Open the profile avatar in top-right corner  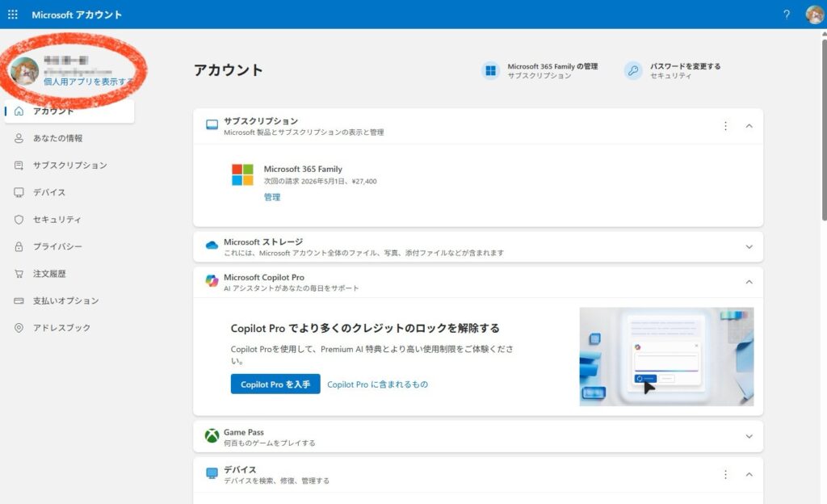click(x=814, y=15)
